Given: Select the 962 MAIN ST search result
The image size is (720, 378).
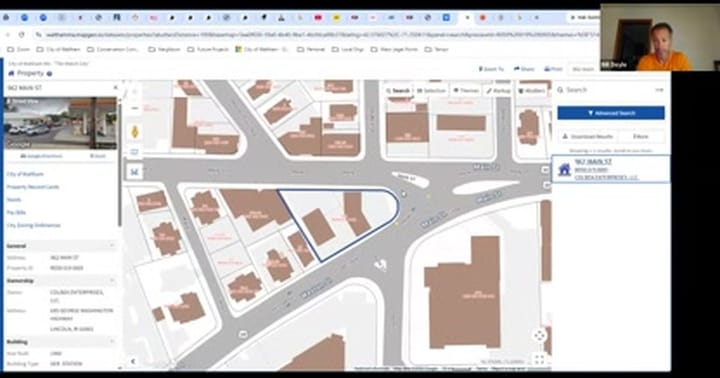Looking at the screenshot, I should click(610, 169).
